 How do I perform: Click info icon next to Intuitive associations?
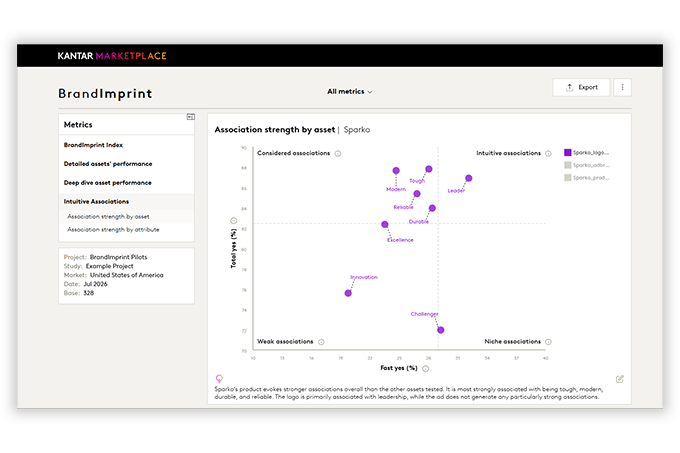[548, 153]
